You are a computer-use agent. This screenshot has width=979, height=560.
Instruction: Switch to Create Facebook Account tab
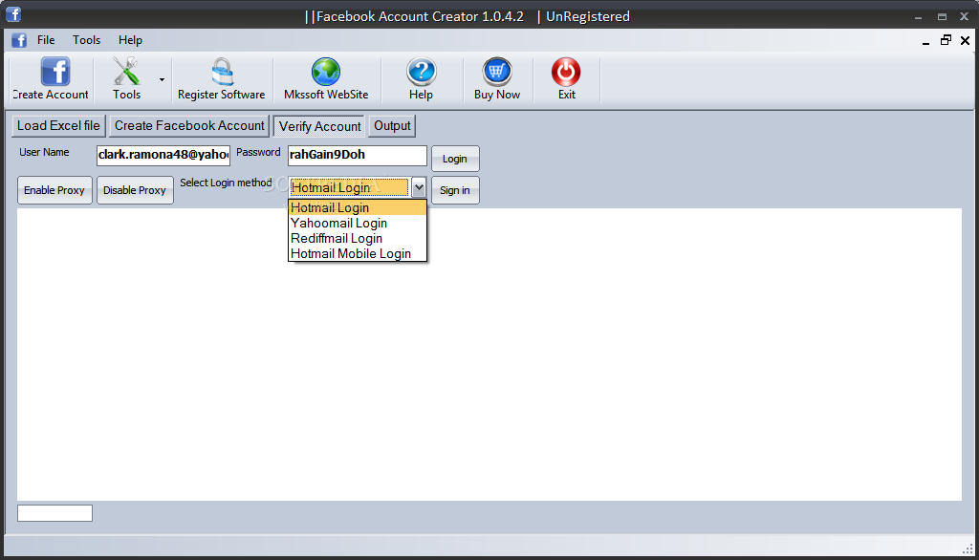point(189,125)
